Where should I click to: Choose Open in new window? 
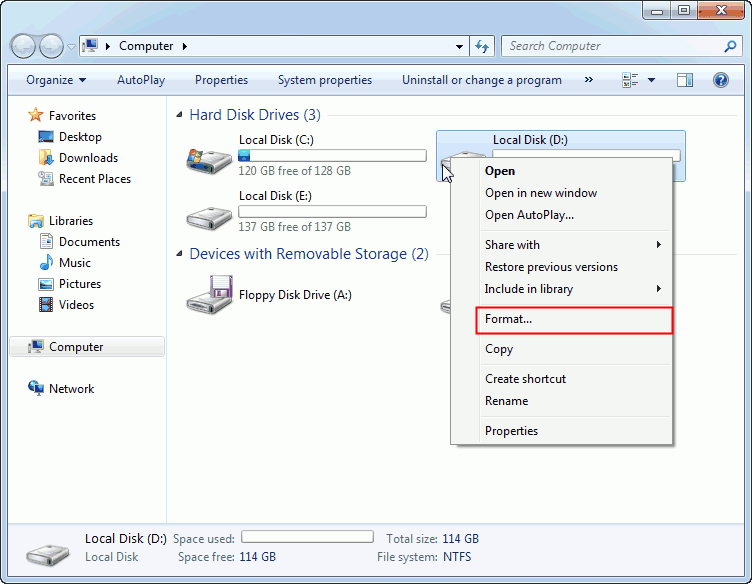point(561,193)
